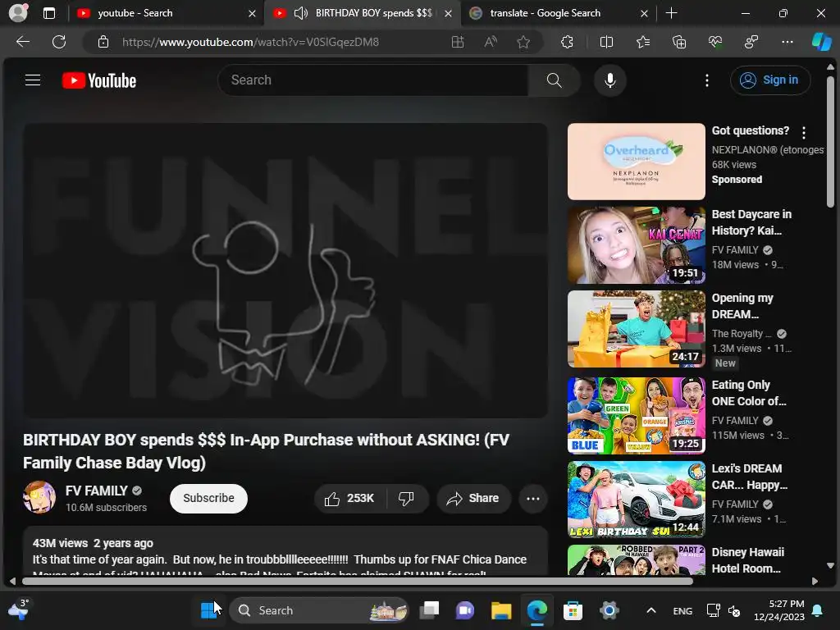This screenshot has width=840, height=630.
Task: Open Edge profile share icon
Action: point(751,42)
